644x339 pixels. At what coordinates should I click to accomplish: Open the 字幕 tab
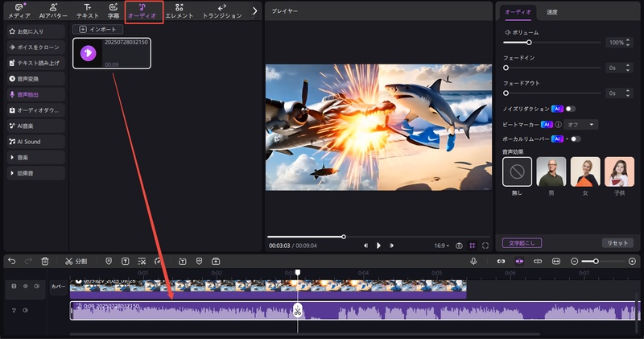(x=114, y=11)
